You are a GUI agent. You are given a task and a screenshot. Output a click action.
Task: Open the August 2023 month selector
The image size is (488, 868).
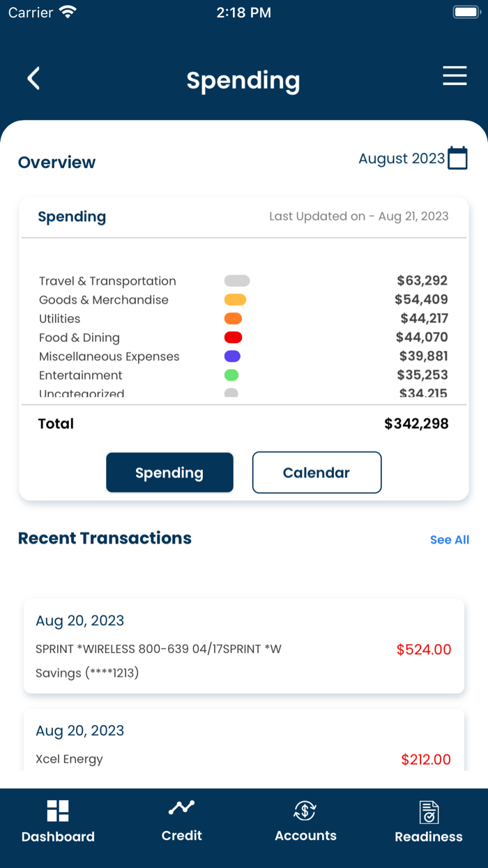click(401, 158)
